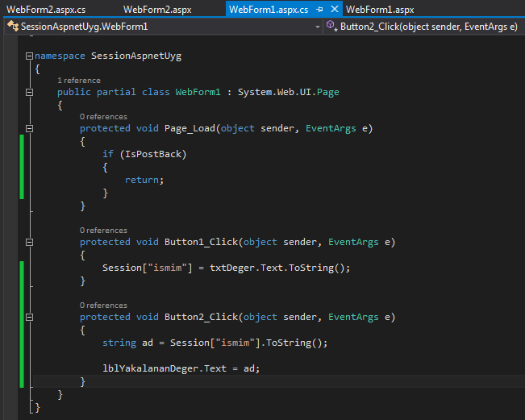Image resolution: width=525 pixels, height=420 pixels.
Task: Click the WebForm1 class name in declaration
Action: point(198,92)
